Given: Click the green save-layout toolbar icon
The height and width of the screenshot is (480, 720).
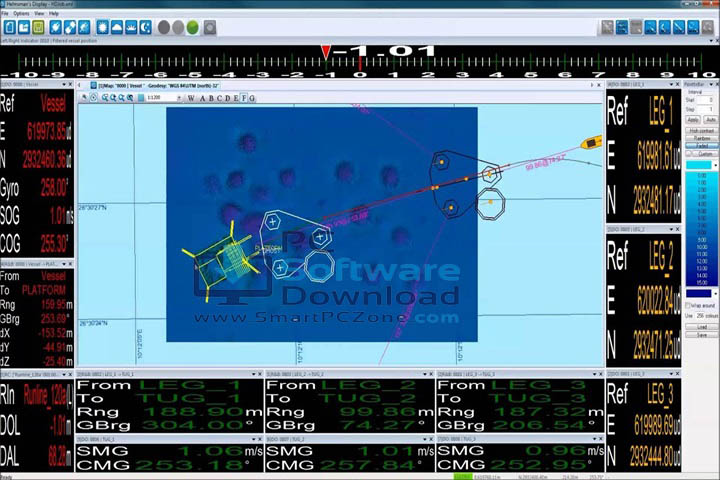Looking at the screenshot, I should [x=38, y=28].
